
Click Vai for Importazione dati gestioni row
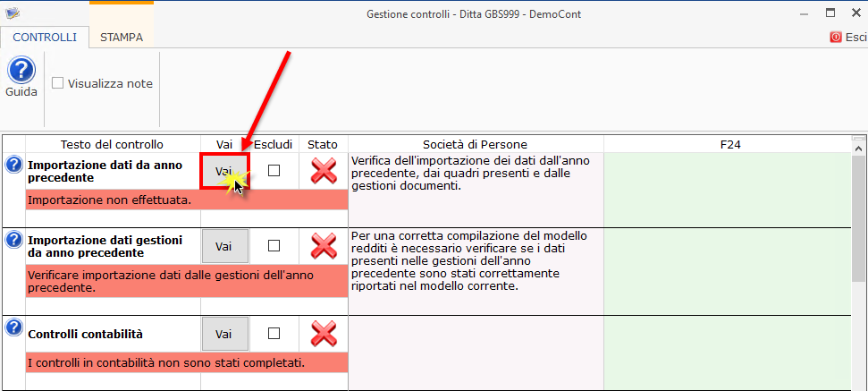pyautogui.click(x=224, y=246)
